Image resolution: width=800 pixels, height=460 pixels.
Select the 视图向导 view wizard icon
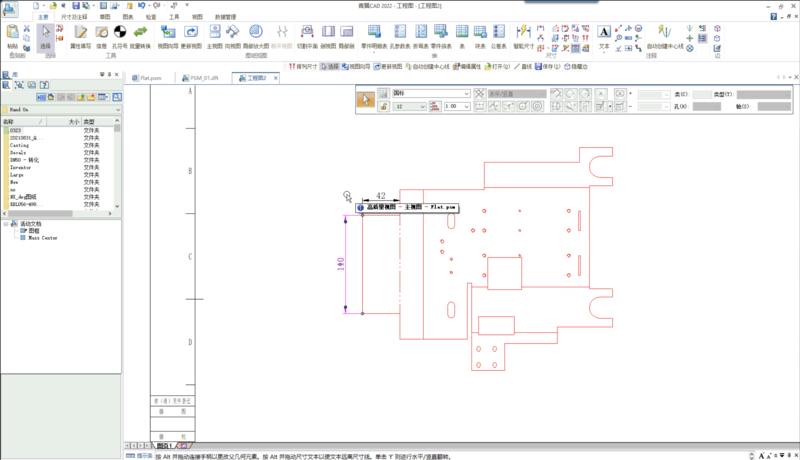[x=167, y=35]
